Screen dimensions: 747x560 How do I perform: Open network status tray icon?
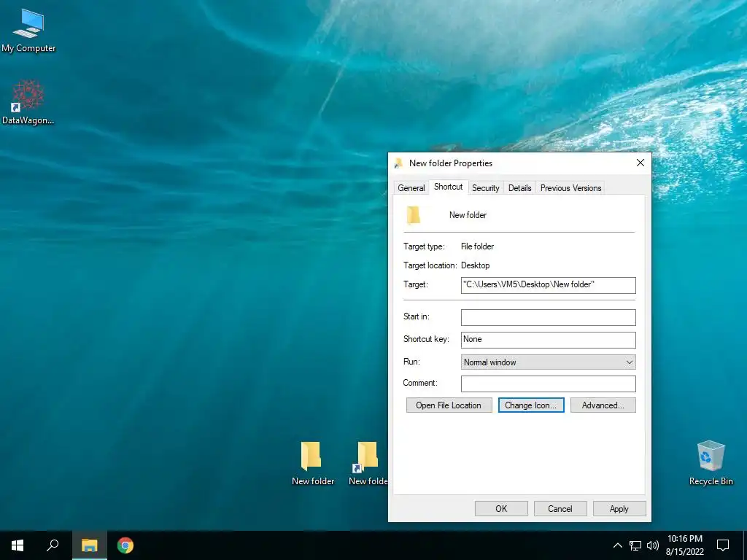click(635, 545)
